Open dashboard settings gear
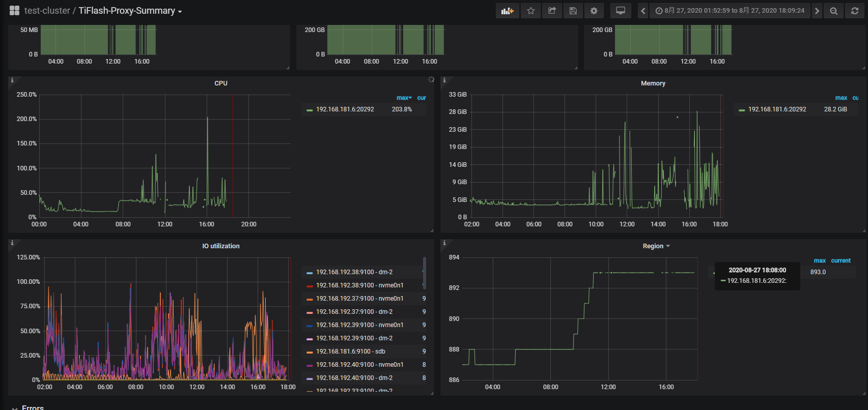868x410 pixels. point(594,11)
